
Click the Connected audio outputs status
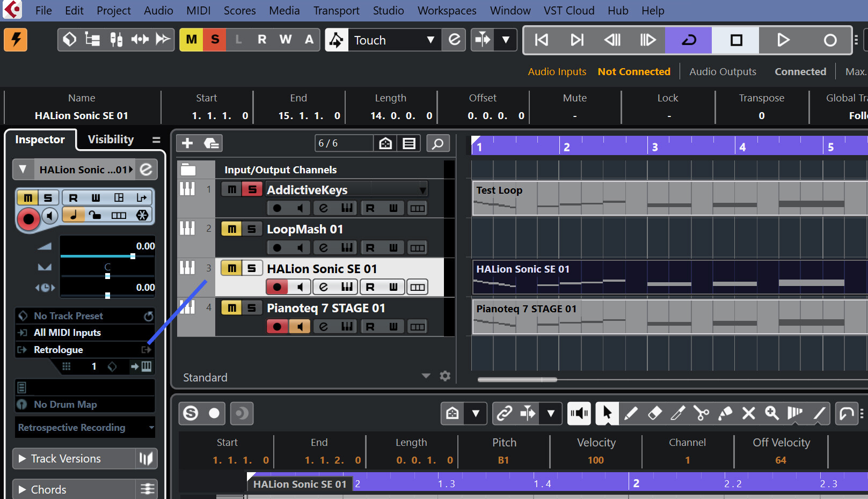[x=800, y=72]
